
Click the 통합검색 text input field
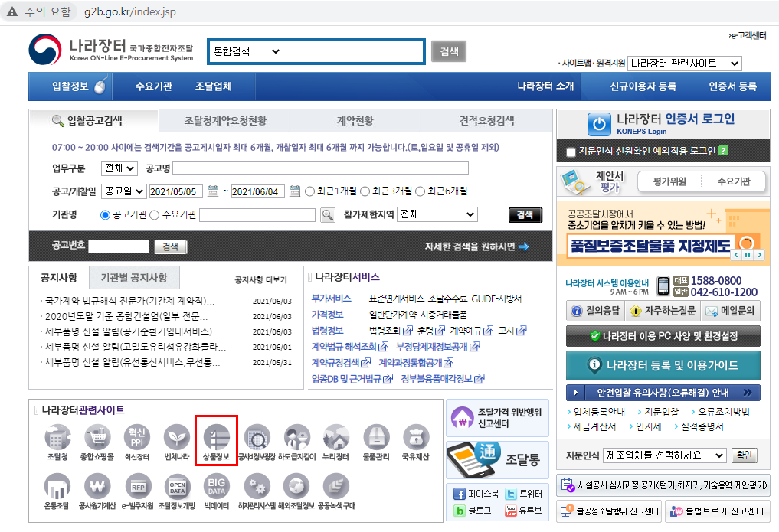pos(353,51)
